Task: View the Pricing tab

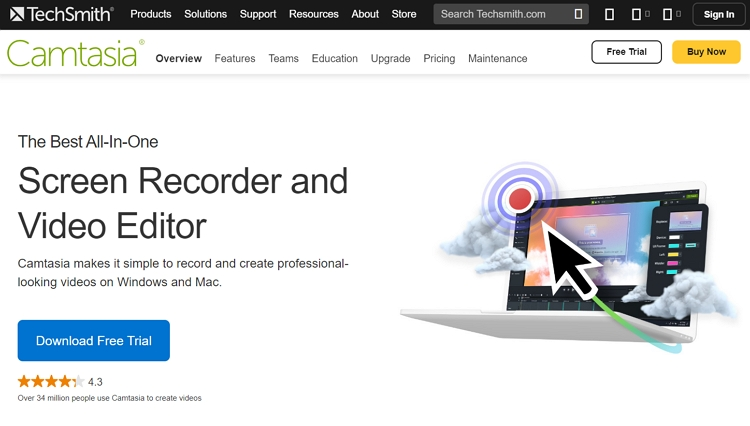Action: [439, 58]
